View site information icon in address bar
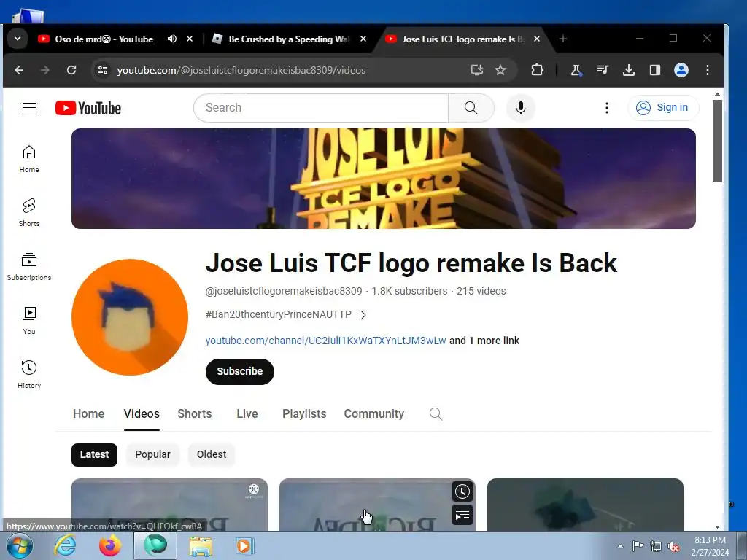This screenshot has height=560, width=747. [102, 70]
